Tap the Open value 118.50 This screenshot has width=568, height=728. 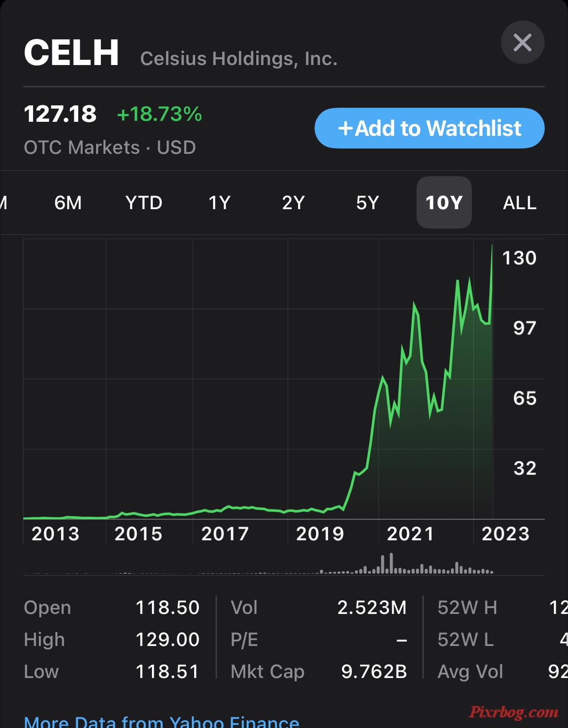(x=167, y=608)
